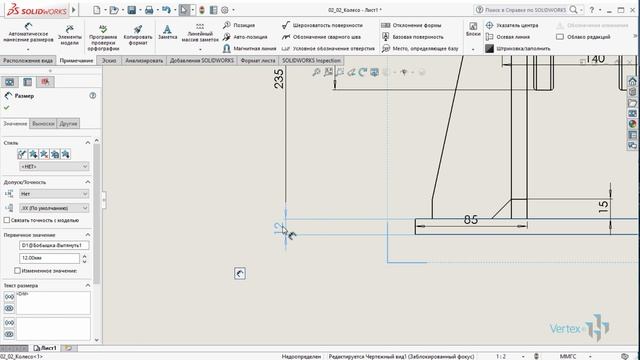Click the 12.00мм value field
This screenshot has width=640, height=360.
[x=49, y=258]
